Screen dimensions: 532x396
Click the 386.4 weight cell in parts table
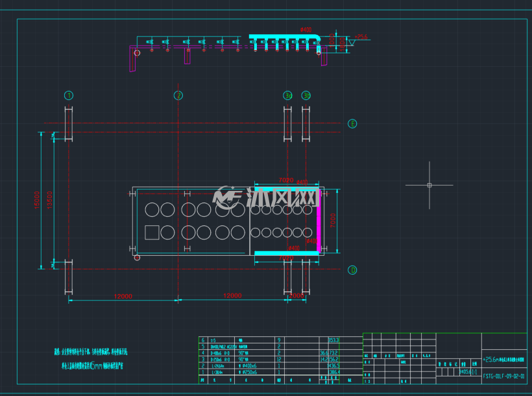pyautogui.click(x=334, y=372)
